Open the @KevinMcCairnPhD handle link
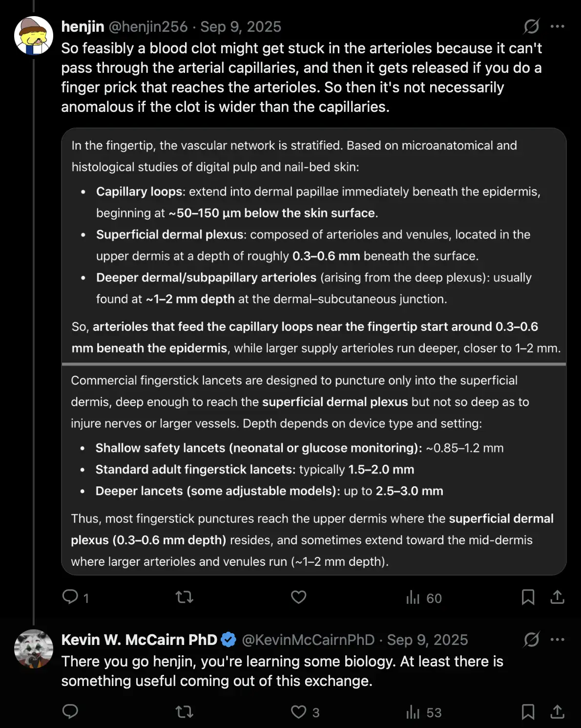581x728 pixels. coord(308,640)
